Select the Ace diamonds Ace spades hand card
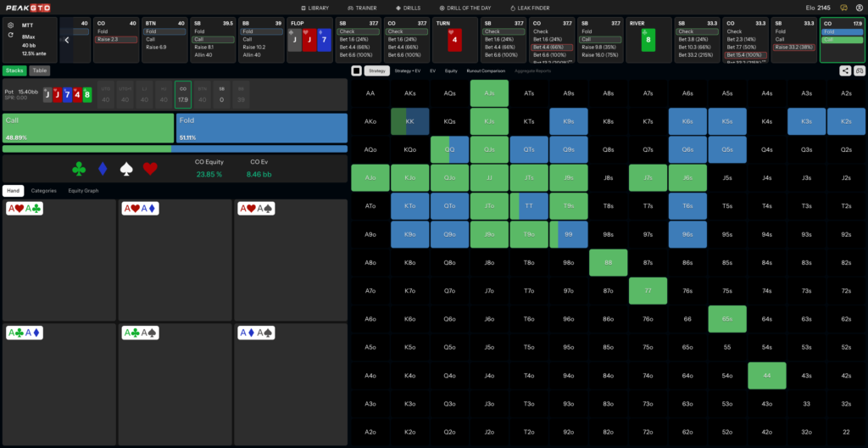Image resolution: width=868 pixels, height=448 pixels. click(x=291, y=384)
